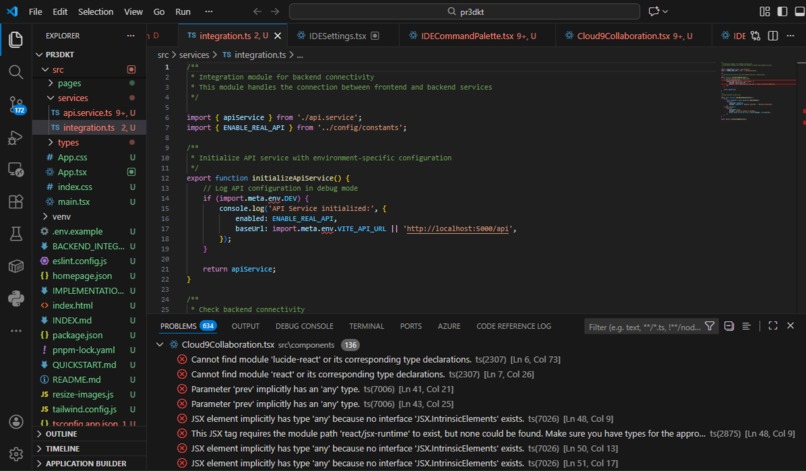Go forward with the right arrow
The height and width of the screenshot is (471, 806).
(275, 11)
